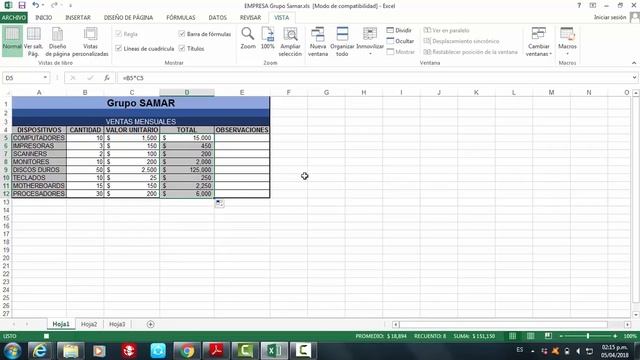
Task: Open Cambiar ventanas dropdown
Action: [538, 41]
